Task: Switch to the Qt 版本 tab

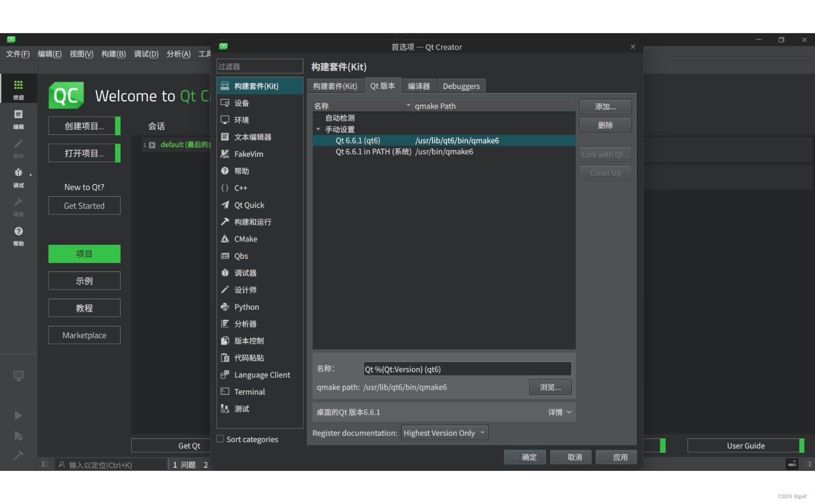Action: (x=382, y=86)
